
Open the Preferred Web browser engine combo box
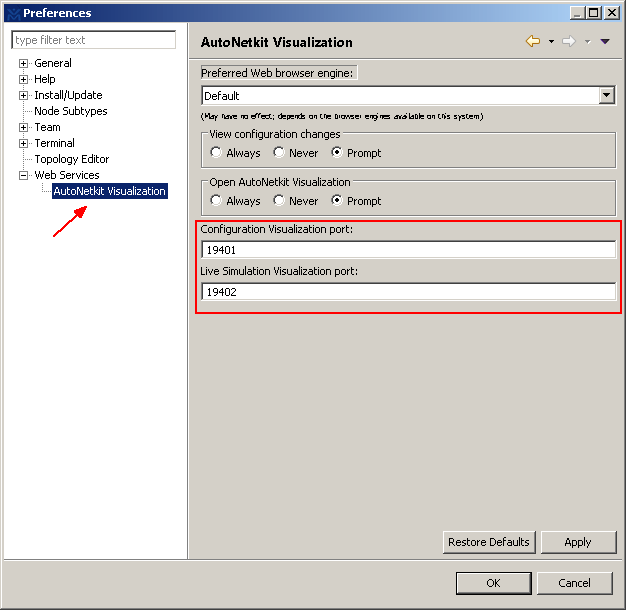coord(408,96)
